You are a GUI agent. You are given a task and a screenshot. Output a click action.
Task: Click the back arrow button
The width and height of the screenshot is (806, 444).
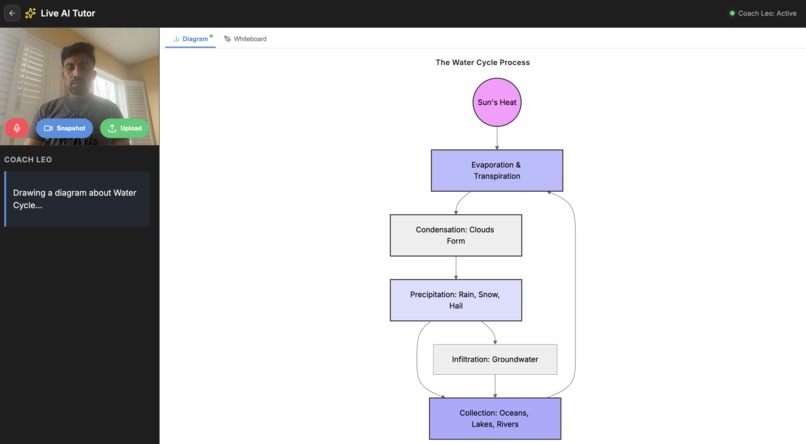click(x=12, y=13)
